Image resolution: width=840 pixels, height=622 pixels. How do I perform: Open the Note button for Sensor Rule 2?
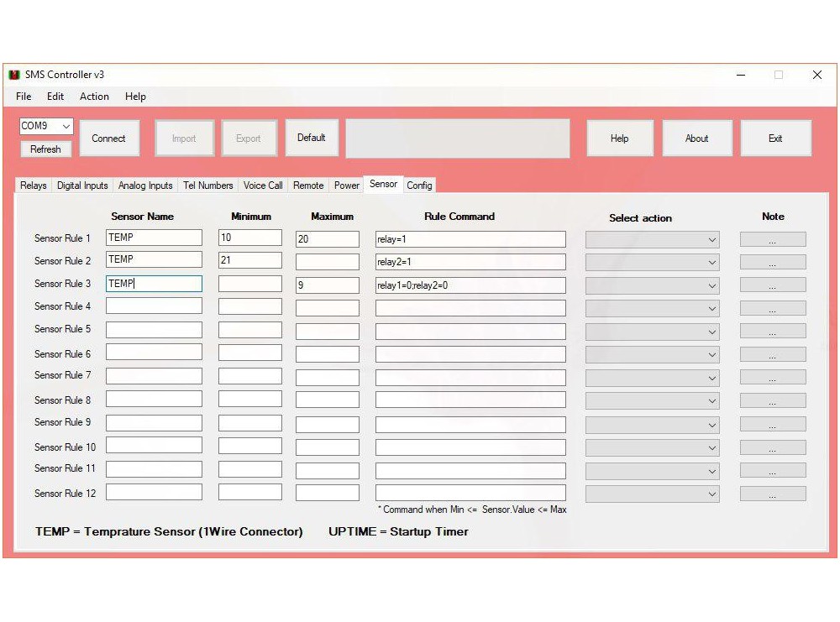[x=772, y=263]
